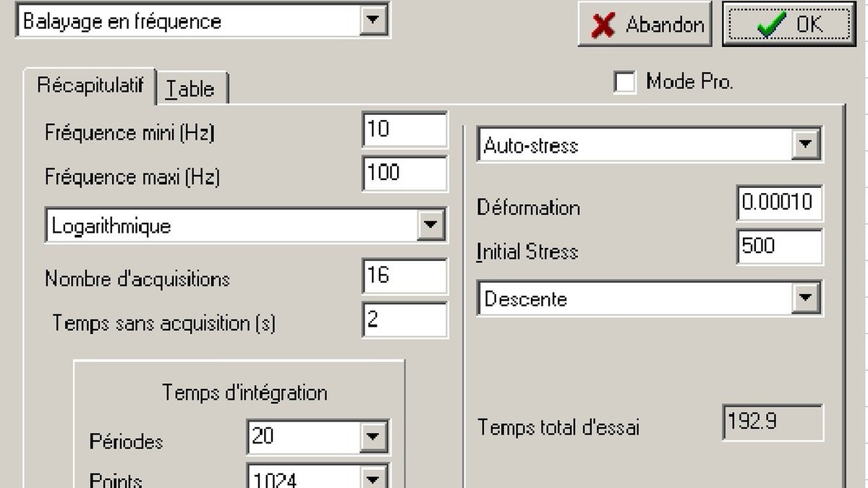Screen dimensions: 868x488
Task: Click the Périodes label
Action: [x=127, y=440]
